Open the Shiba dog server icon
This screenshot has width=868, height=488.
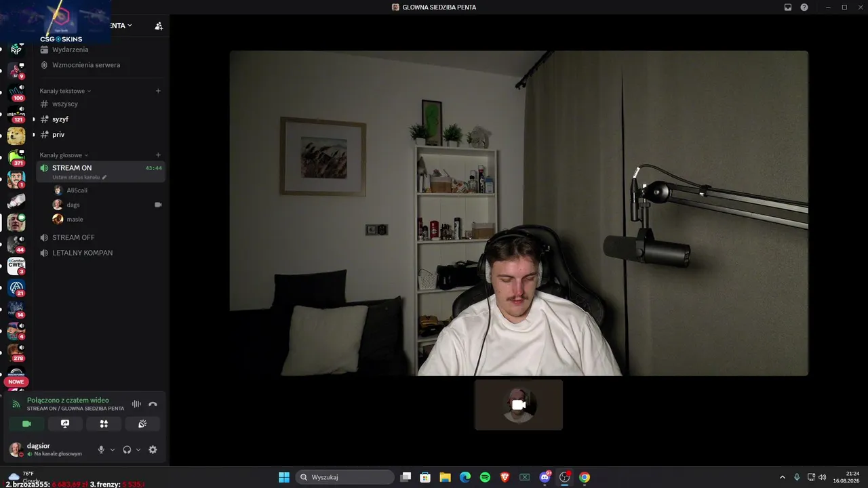(x=16, y=136)
